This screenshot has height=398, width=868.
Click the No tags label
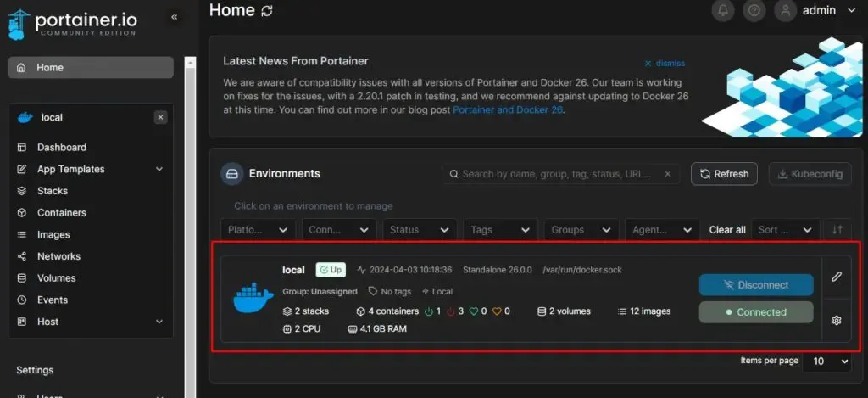(390, 292)
